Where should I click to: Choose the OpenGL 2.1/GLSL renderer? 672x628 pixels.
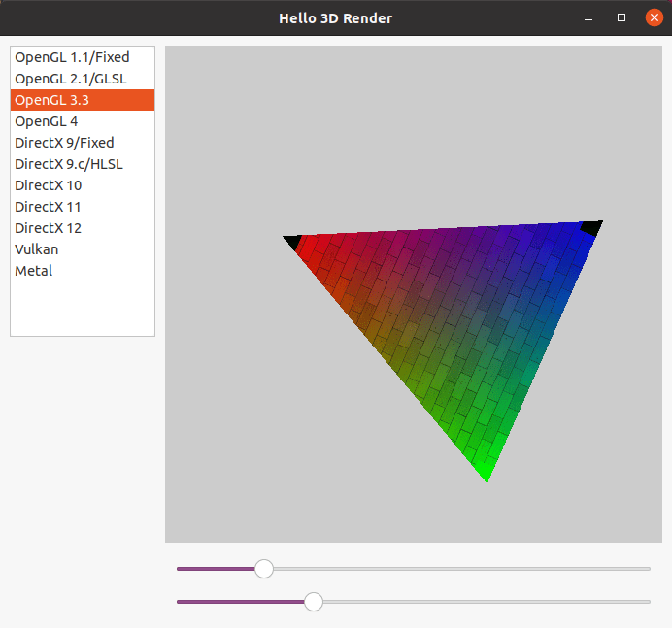(x=71, y=79)
